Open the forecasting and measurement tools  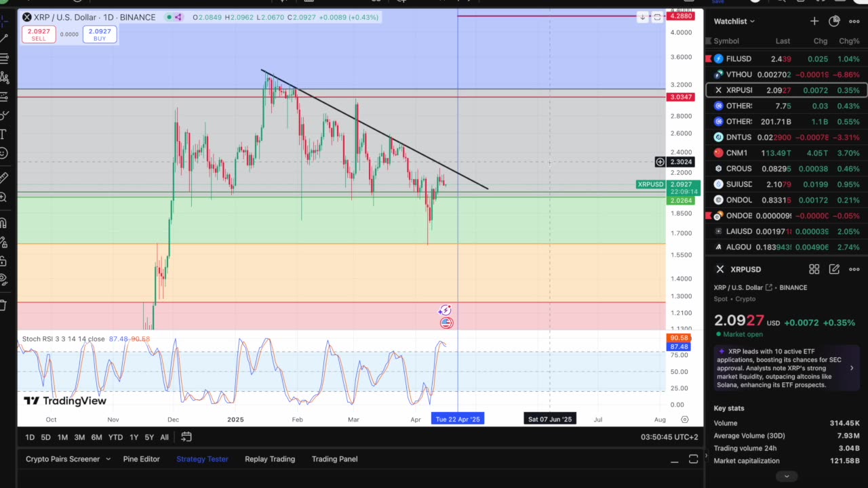tap(3, 96)
